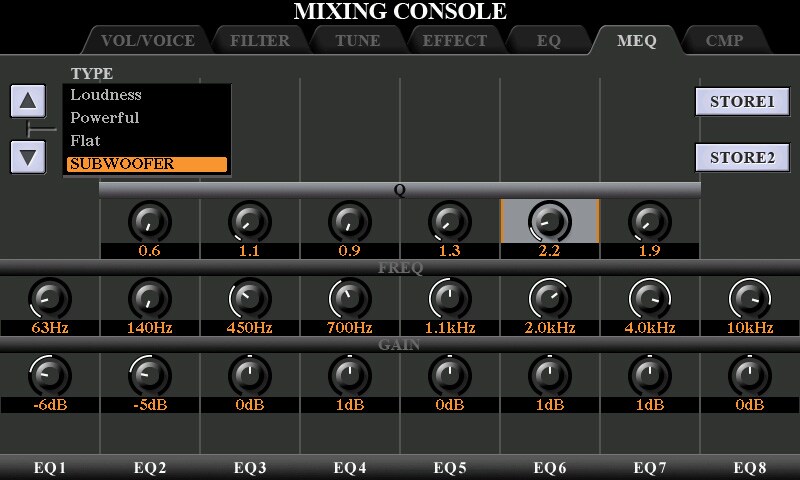The height and width of the screenshot is (480, 800).
Task: Click the 63Hz frequency knob
Action: coord(49,297)
